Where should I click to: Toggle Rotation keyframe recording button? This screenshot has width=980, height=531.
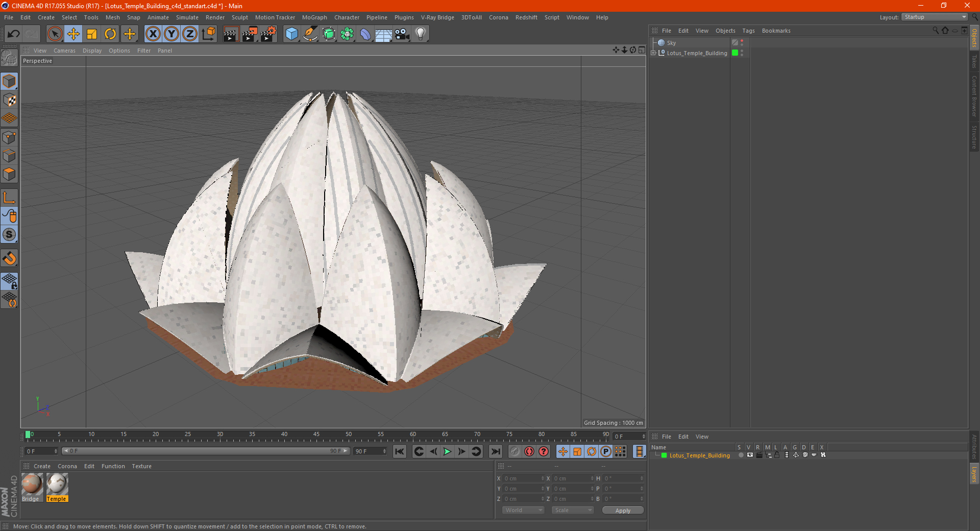591,451
